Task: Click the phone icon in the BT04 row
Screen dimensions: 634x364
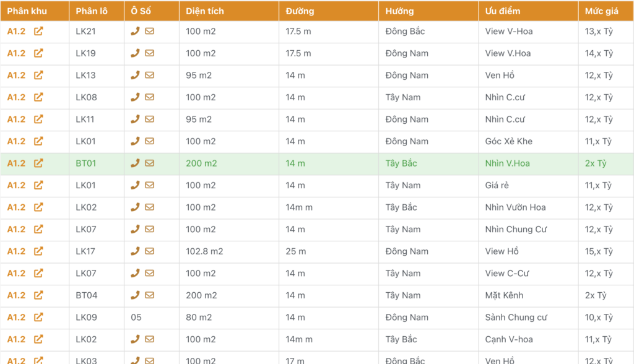Action: 135,295
